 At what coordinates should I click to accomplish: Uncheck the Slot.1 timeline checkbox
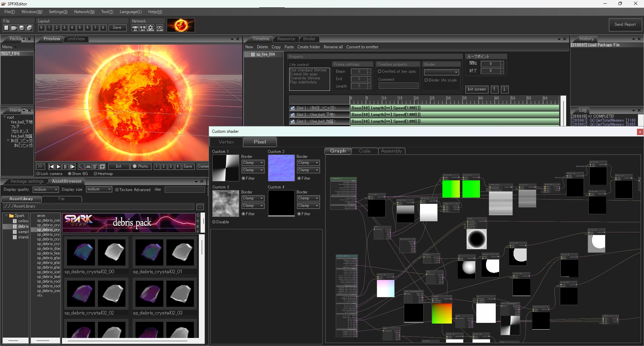coord(292,108)
